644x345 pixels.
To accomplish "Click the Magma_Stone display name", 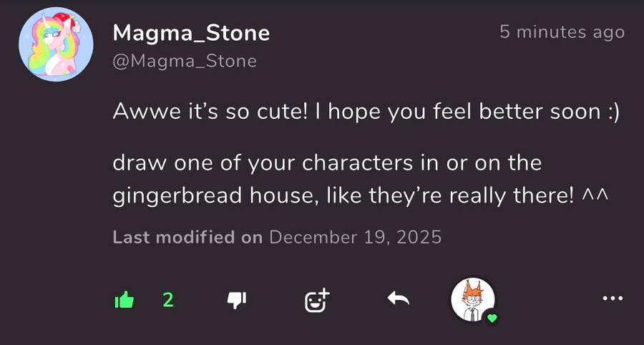I will [191, 33].
